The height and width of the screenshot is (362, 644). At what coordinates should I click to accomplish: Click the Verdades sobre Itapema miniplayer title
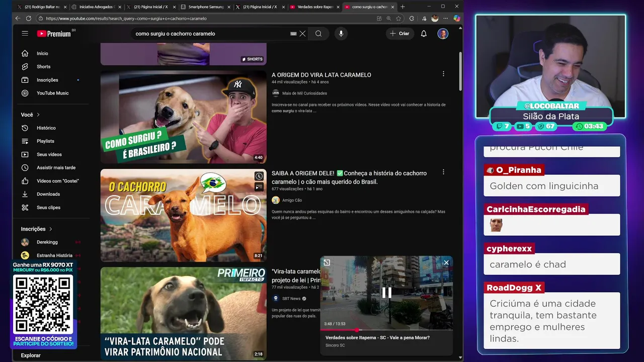point(377,338)
